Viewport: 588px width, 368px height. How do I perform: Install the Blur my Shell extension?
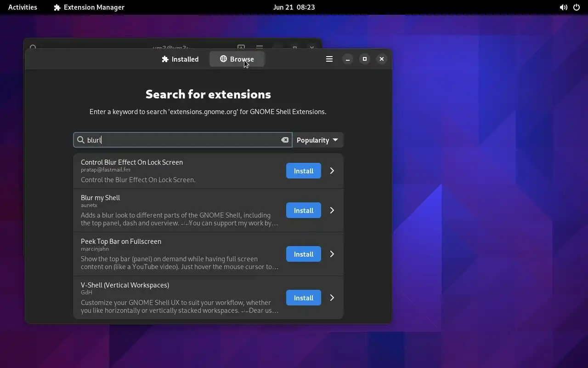click(x=304, y=210)
